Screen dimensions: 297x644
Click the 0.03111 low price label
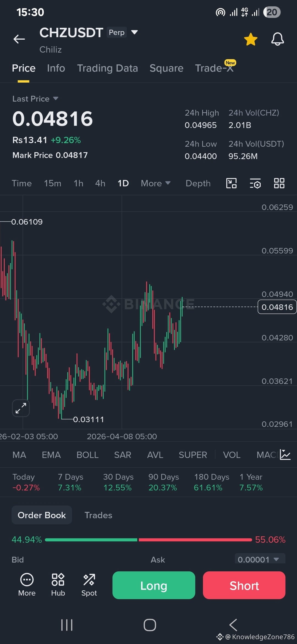[89, 419]
